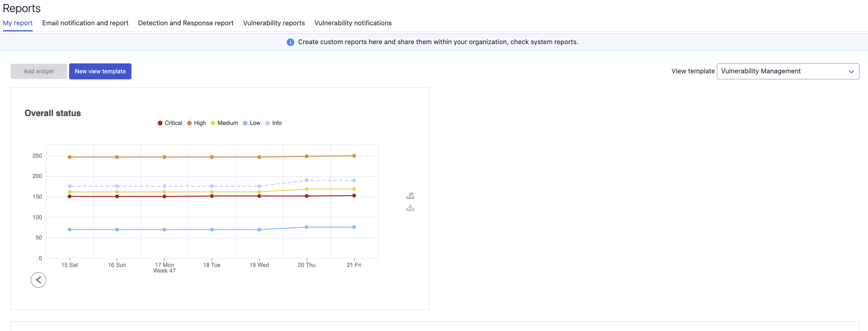Hide the Info series via legend

click(273, 123)
